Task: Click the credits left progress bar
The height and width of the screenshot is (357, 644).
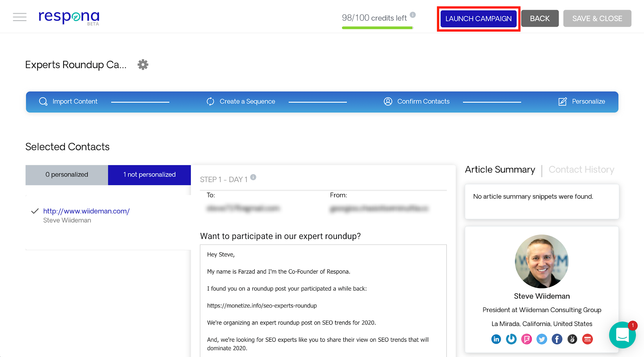Action: (x=377, y=28)
